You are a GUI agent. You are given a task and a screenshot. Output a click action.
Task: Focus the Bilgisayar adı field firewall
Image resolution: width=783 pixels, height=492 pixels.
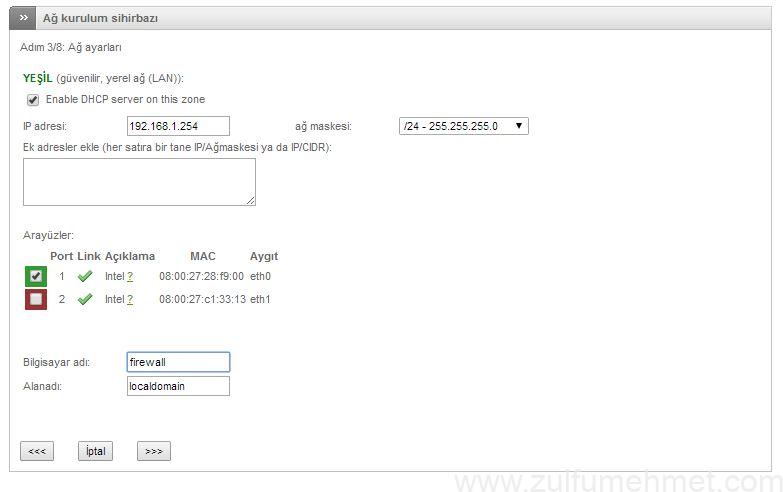point(178,362)
